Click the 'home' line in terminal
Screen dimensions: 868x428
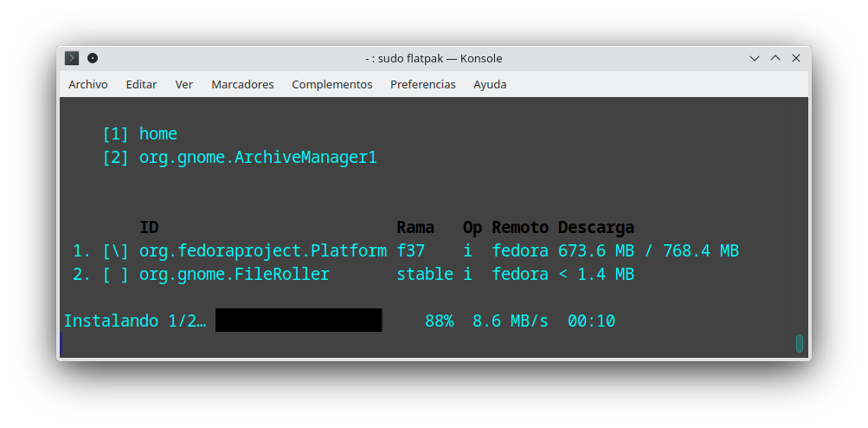coord(158,133)
